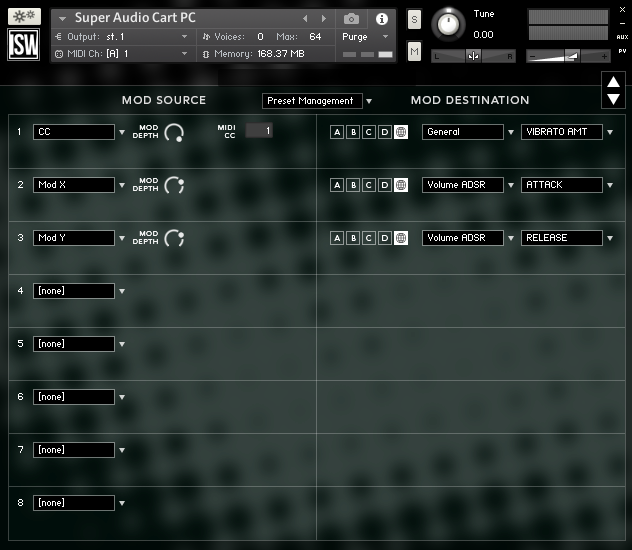Toggle layer B for mod row 2

353,185
